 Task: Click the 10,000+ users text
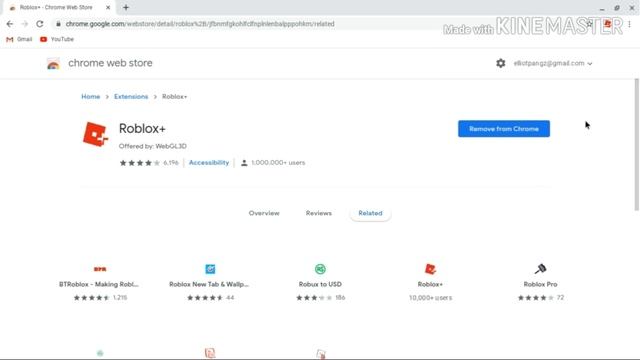(431, 298)
